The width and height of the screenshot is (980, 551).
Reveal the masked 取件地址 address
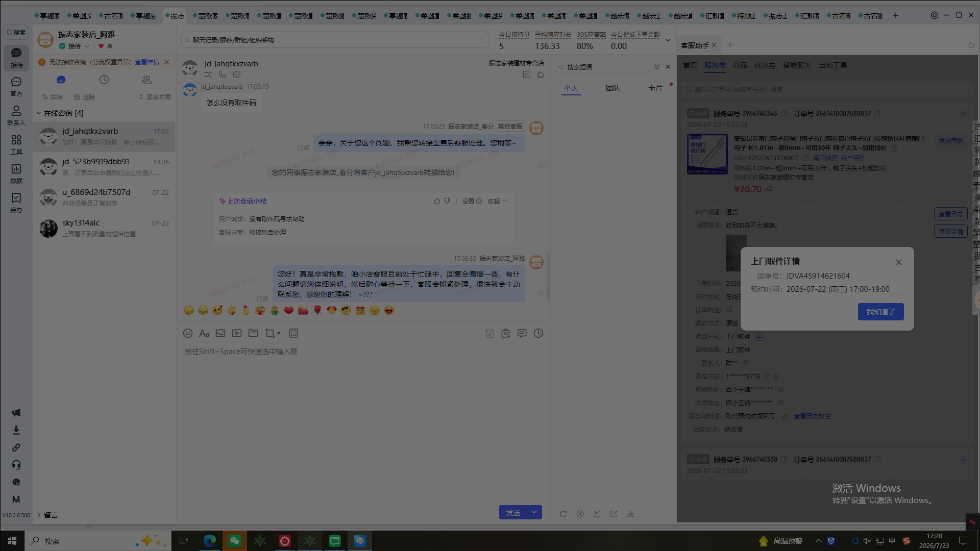click(781, 389)
